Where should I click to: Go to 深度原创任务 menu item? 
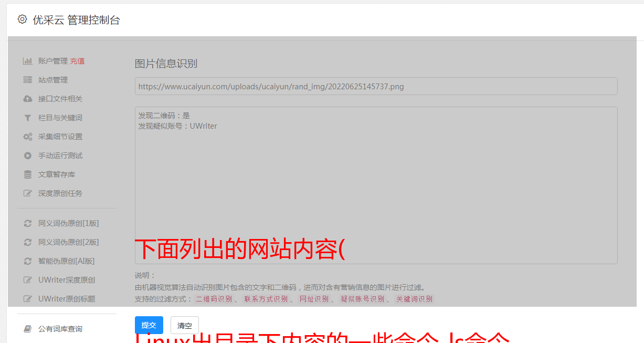click(60, 193)
